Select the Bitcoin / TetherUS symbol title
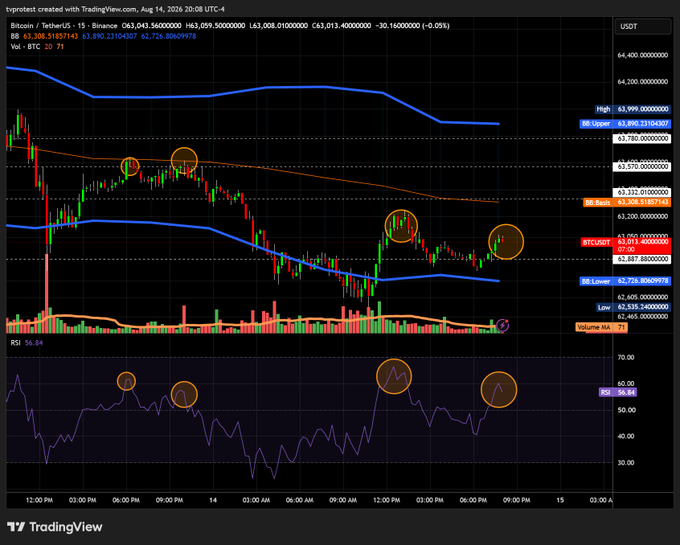Image resolution: width=680 pixels, height=545 pixels. pos(64,26)
